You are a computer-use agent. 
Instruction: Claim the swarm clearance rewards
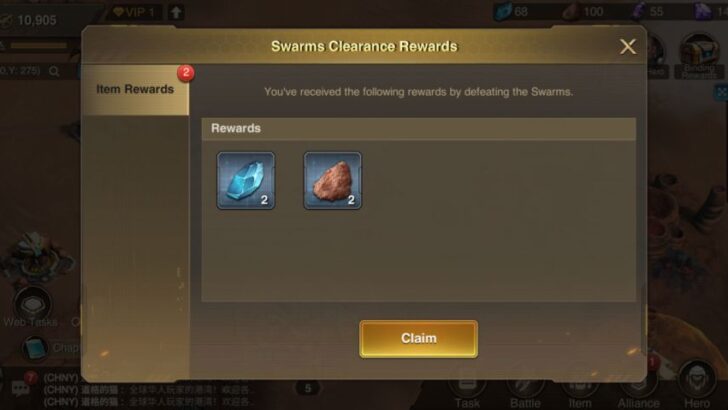[x=418, y=338]
